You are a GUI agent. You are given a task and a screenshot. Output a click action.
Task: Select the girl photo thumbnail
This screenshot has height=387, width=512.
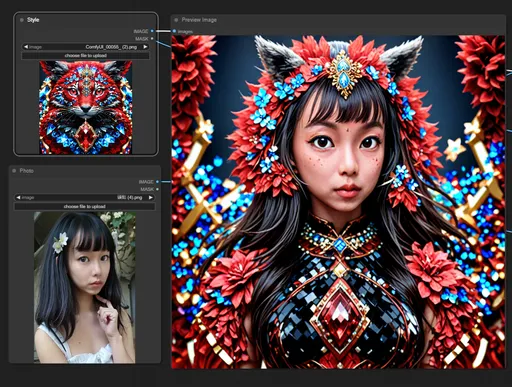85,287
